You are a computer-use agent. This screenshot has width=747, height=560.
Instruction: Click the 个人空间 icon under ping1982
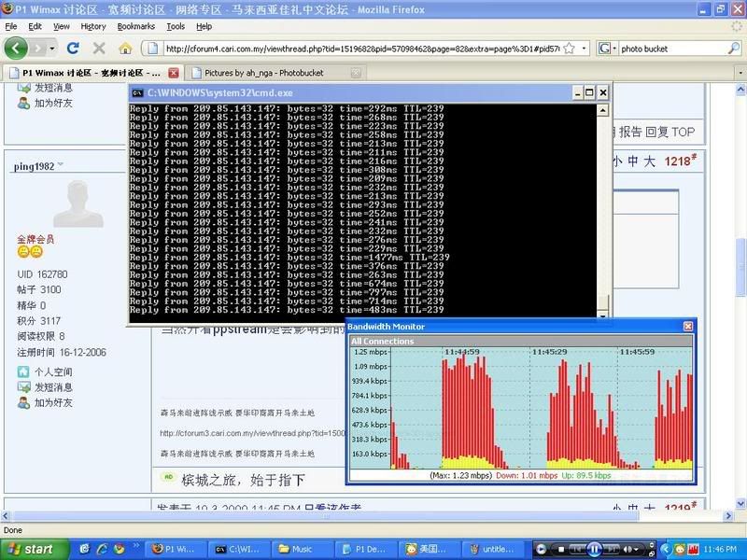23,371
